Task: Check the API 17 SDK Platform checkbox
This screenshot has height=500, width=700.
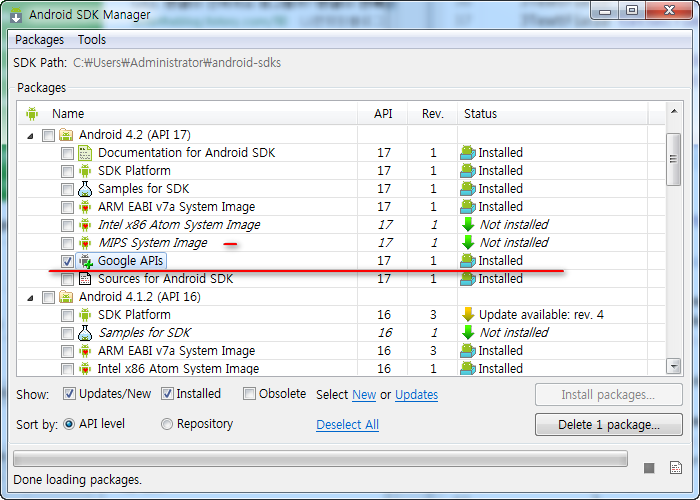Action: tap(67, 171)
